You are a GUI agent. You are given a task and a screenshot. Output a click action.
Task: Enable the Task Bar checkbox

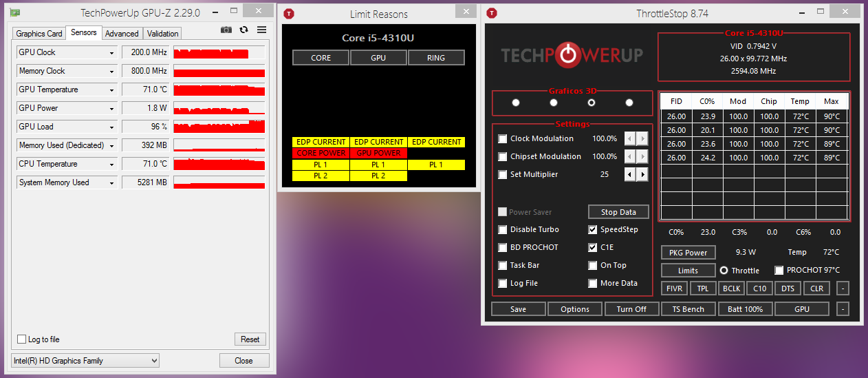(503, 265)
